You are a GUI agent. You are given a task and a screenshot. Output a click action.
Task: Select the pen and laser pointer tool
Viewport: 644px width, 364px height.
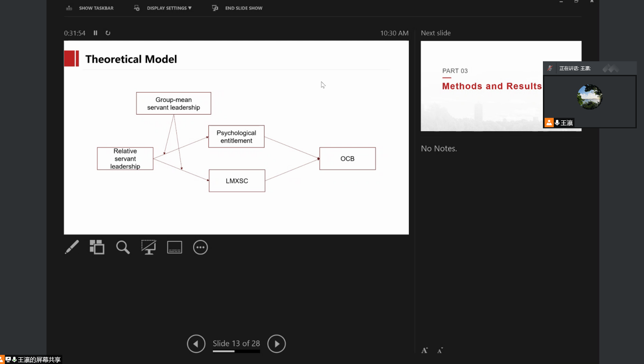pos(72,247)
